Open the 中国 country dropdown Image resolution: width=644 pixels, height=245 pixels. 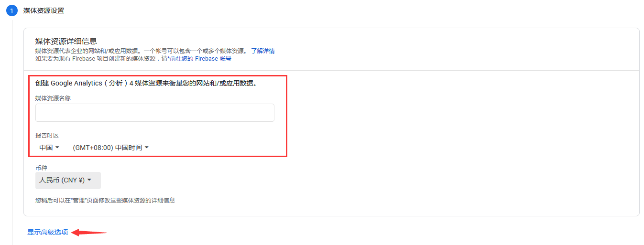click(x=49, y=148)
